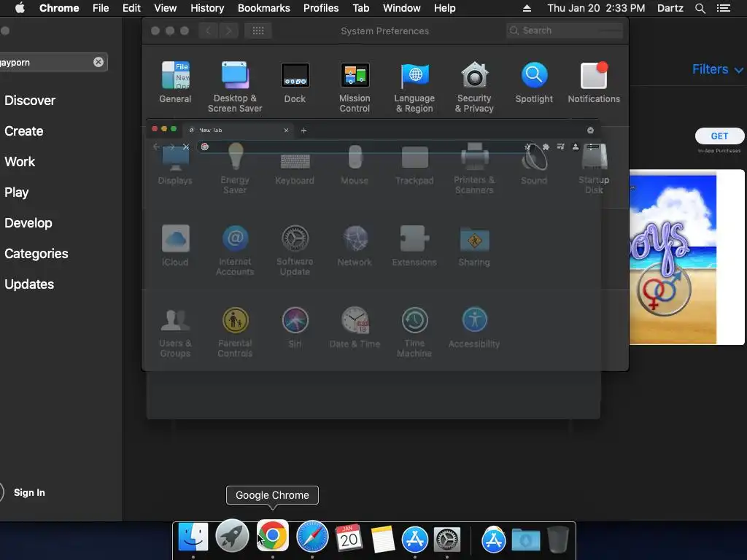Screen dimensions: 747x560
Task: Open Dock preferences pane
Action: point(295,82)
